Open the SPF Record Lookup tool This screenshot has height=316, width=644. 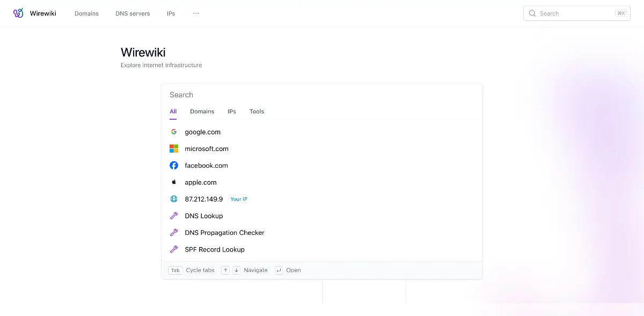click(x=322, y=249)
